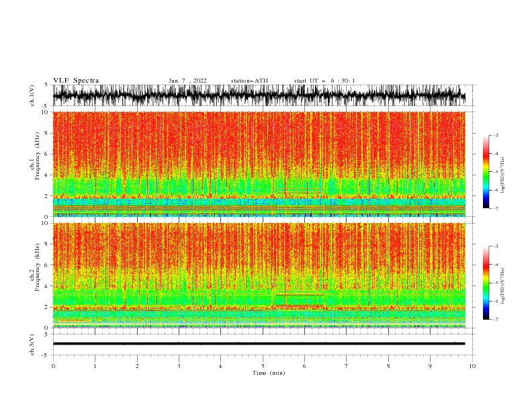Click inside the ch.1 spectrogram panel
This screenshot has height=411, width=532.
(259, 164)
